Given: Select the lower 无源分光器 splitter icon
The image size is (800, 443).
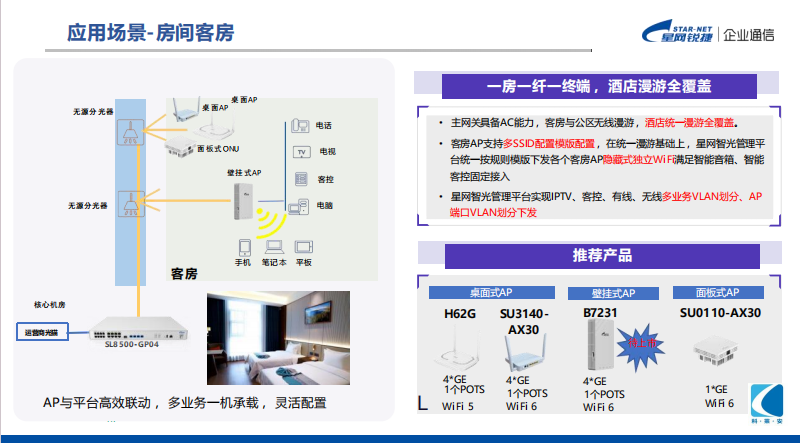Looking at the screenshot, I should tap(129, 204).
